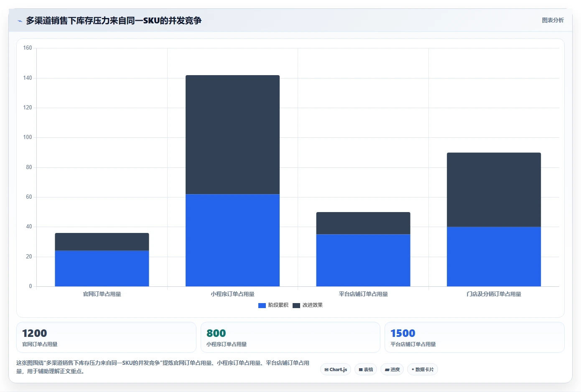Click the 图表分析 label in the header

click(x=553, y=20)
